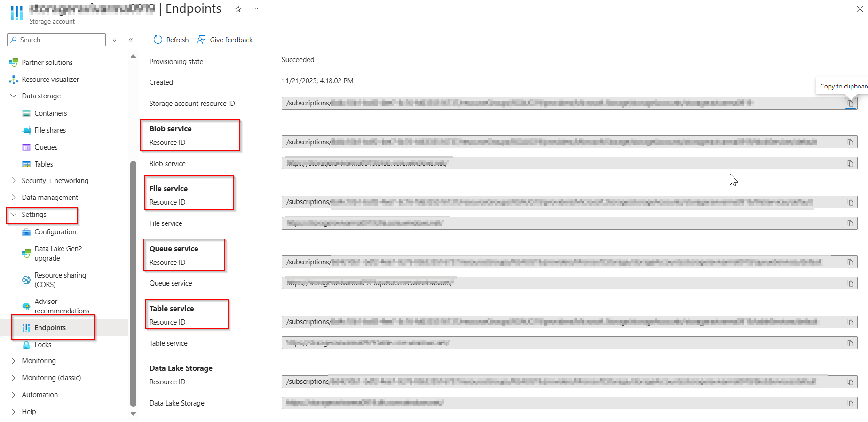Click the Refresh icon in toolbar
868x422 pixels.
click(158, 40)
